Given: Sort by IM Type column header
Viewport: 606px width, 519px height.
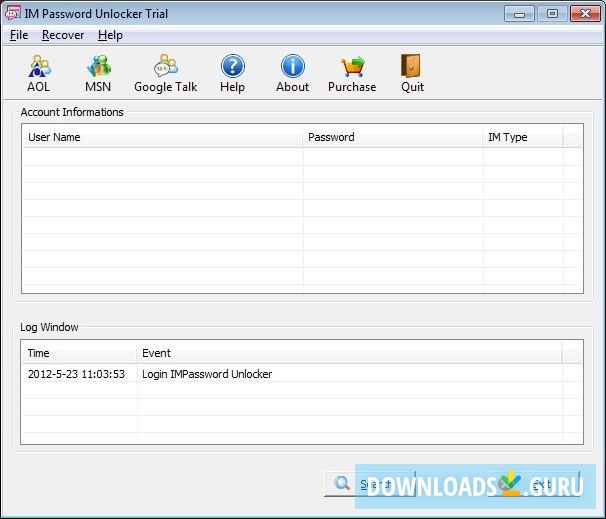Looking at the screenshot, I should (523, 137).
